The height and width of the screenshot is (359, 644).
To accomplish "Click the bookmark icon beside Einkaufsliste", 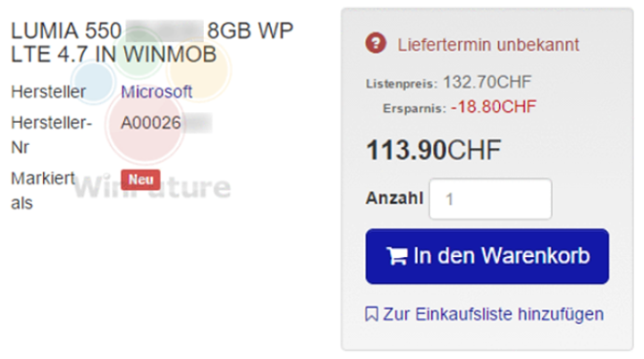I will pyautogui.click(x=371, y=313).
